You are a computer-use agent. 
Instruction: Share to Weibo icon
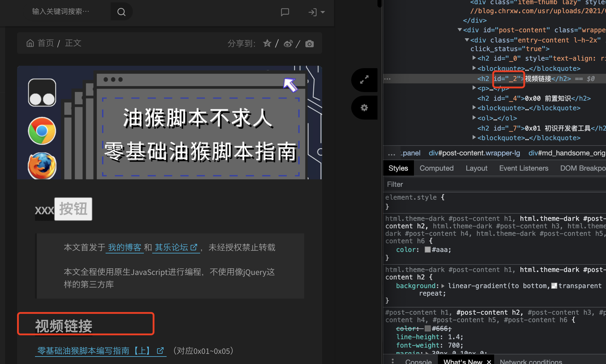288,44
